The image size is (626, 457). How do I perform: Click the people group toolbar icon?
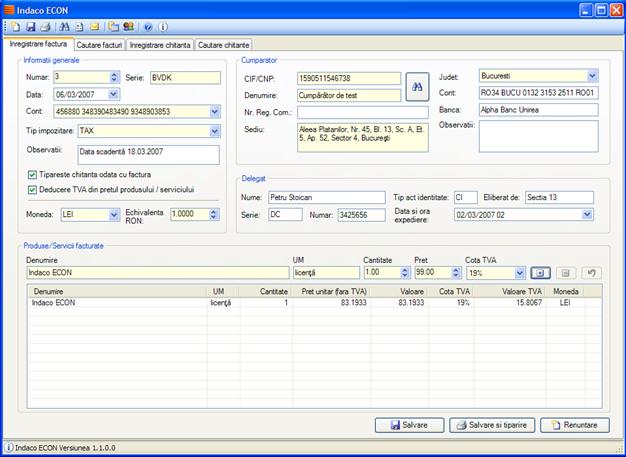pyautogui.click(x=129, y=27)
